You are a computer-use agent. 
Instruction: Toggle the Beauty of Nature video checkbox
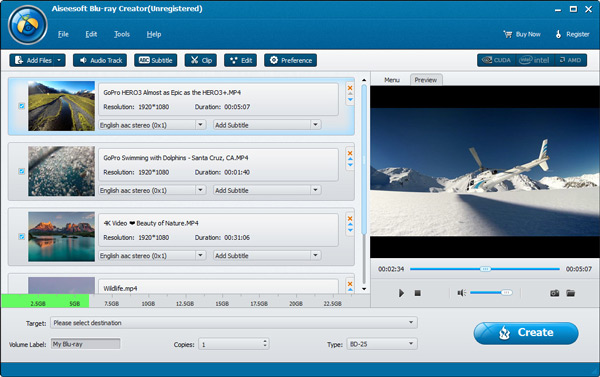click(22, 237)
